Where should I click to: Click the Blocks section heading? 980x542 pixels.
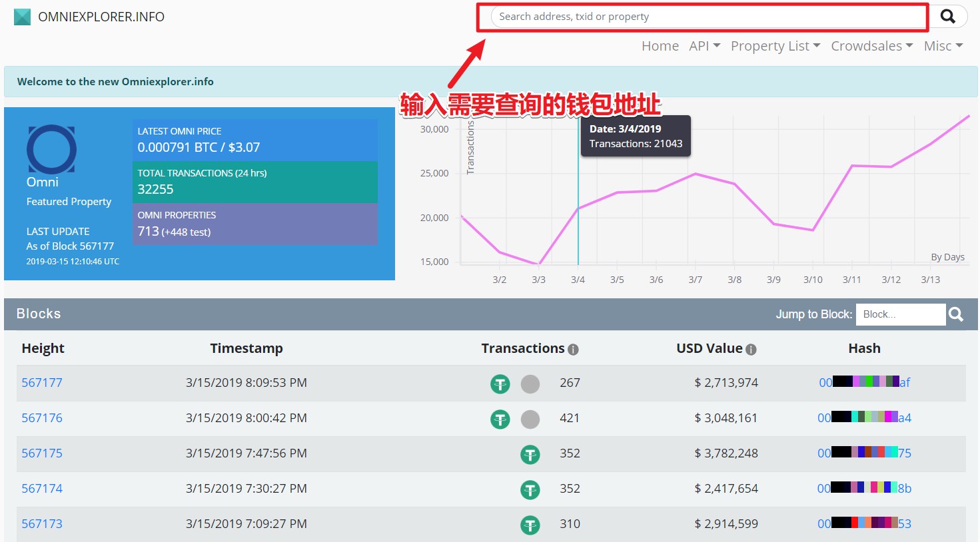39,314
